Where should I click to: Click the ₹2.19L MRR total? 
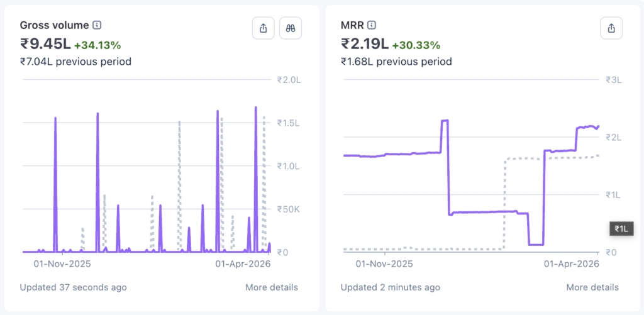pos(365,44)
